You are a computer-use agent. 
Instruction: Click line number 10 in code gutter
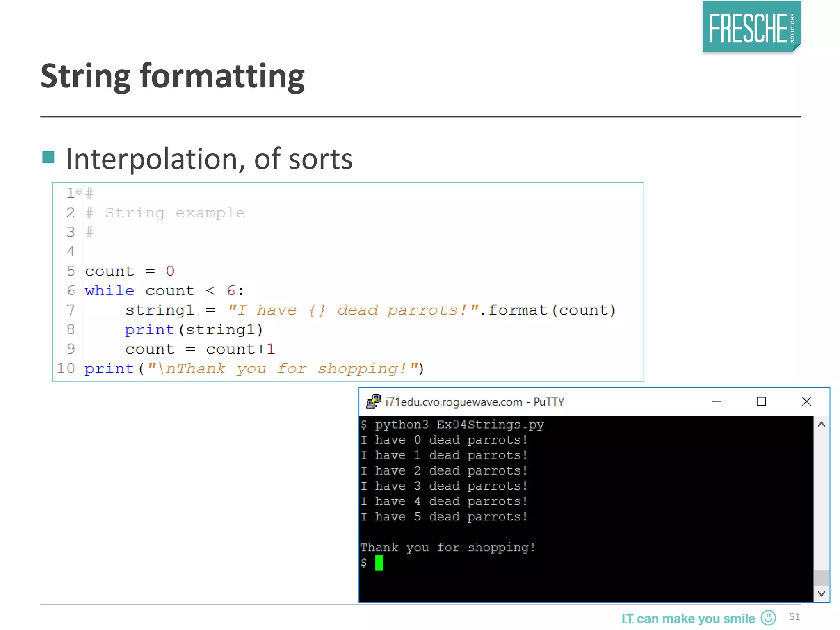[x=66, y=368]
